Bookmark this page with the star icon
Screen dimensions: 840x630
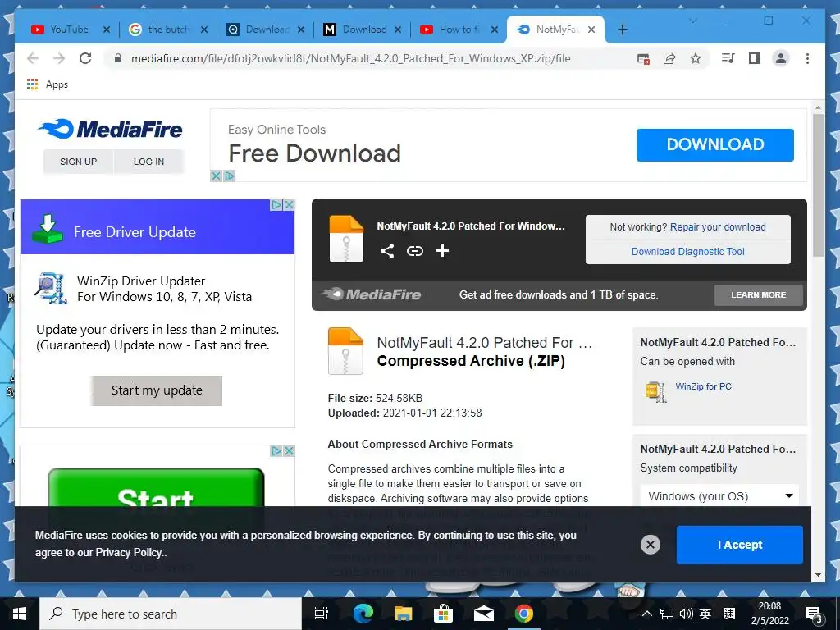point(696,58)
